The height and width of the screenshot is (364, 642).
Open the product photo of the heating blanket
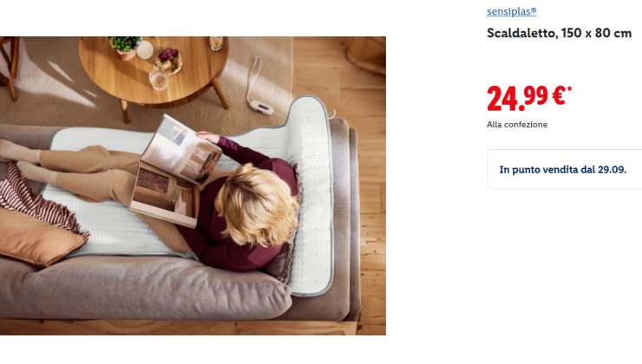(x=193, y=185)
